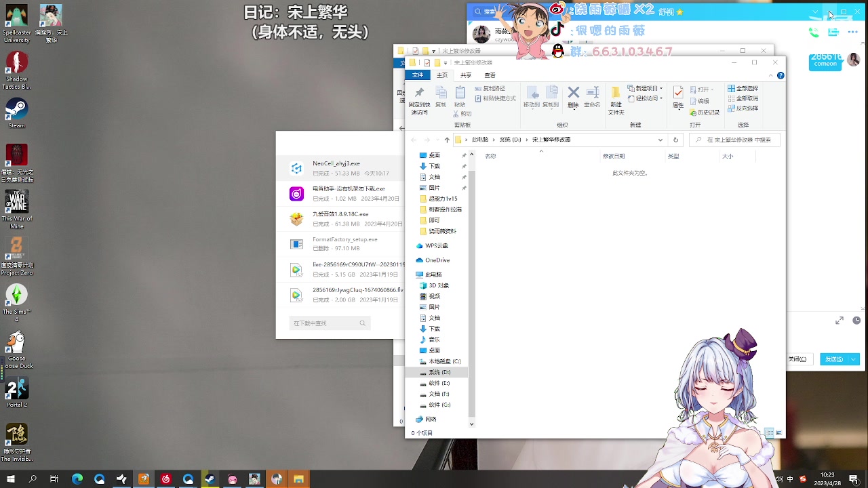Switch to the 共享 ribbon tab

click(x=466, y=75)
